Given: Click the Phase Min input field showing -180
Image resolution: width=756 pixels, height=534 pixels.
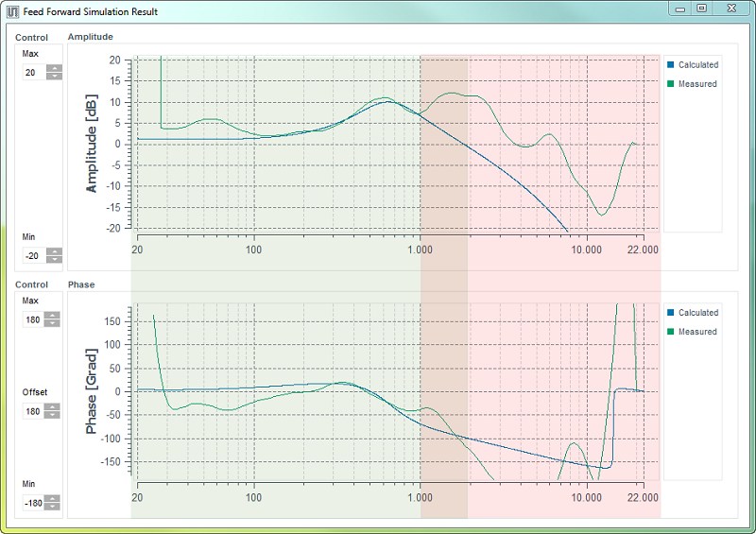Looking at the screenshot, I should click(x=33, y=503).
